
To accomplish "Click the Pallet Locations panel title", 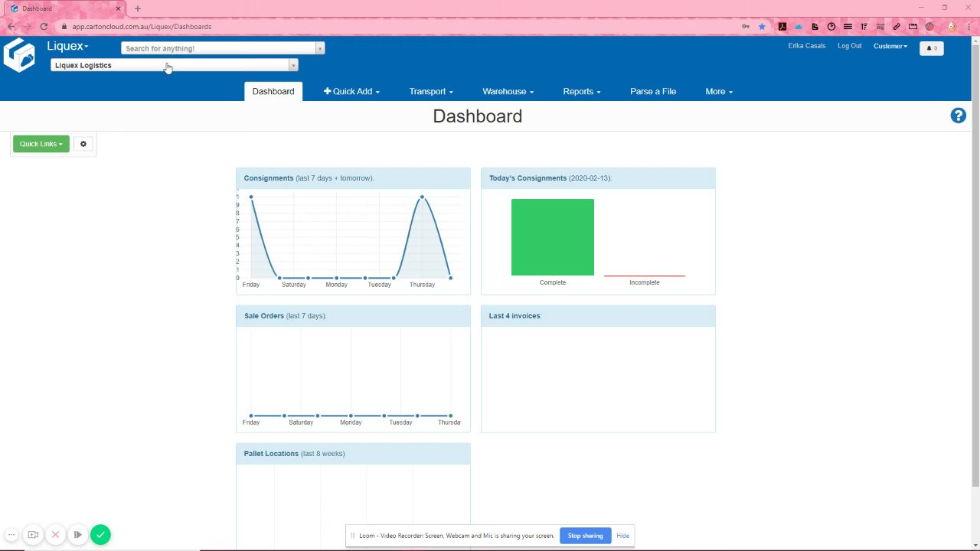I will (271, 454).
